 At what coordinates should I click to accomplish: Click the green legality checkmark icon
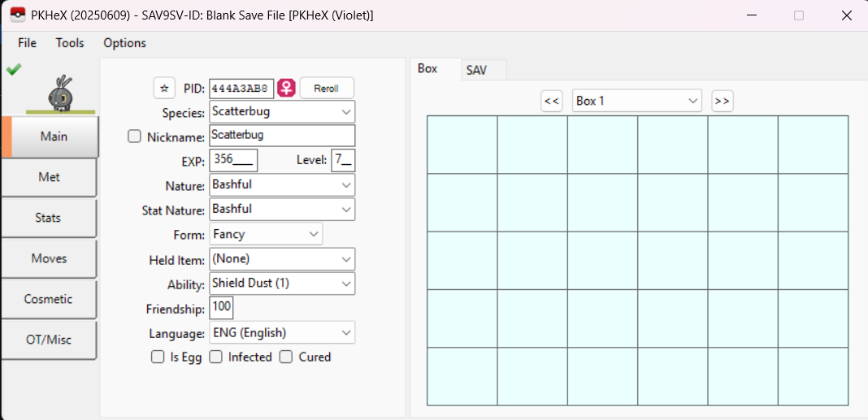click(13, 70)
